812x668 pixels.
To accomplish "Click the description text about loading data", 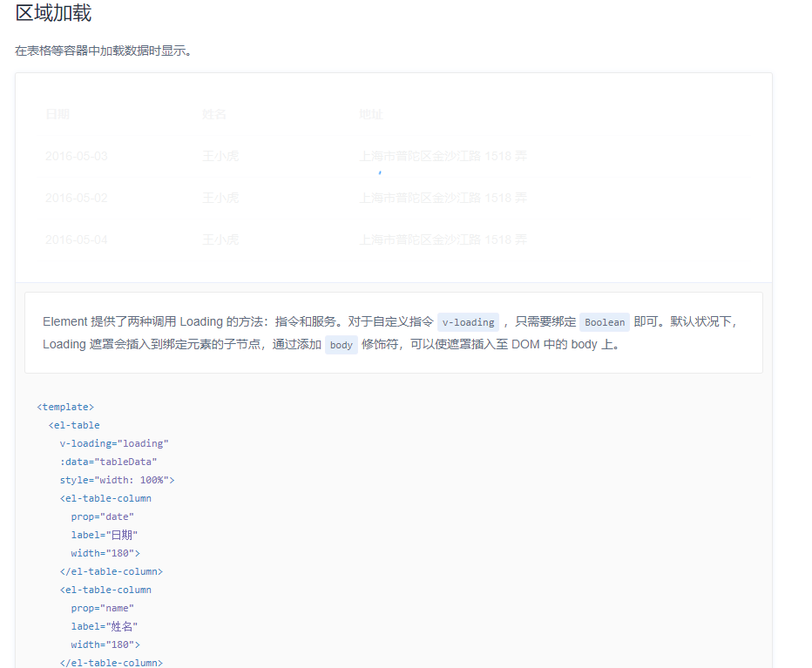I will point(103,51).
